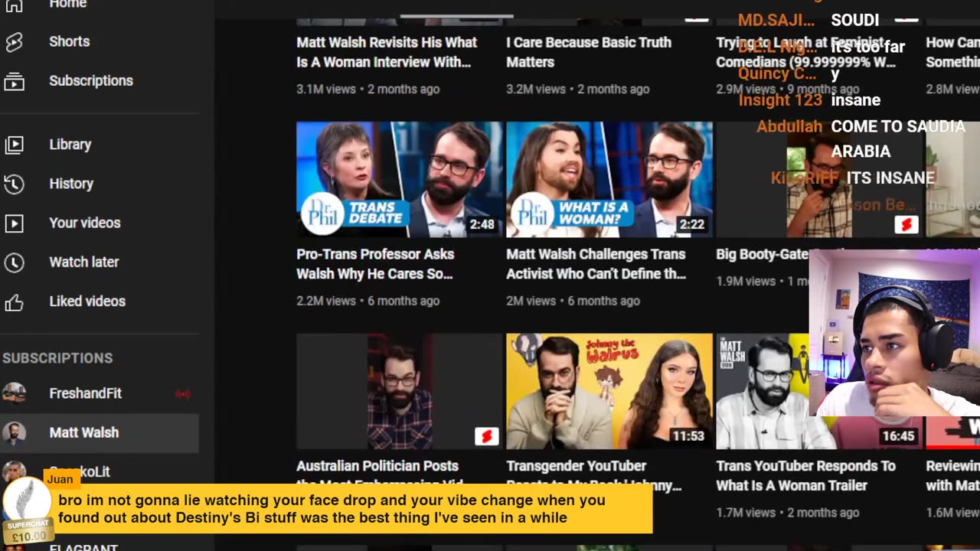
Task: Play the Johnny the Walrus thumbnail
Action: click(x=609, y=391)
